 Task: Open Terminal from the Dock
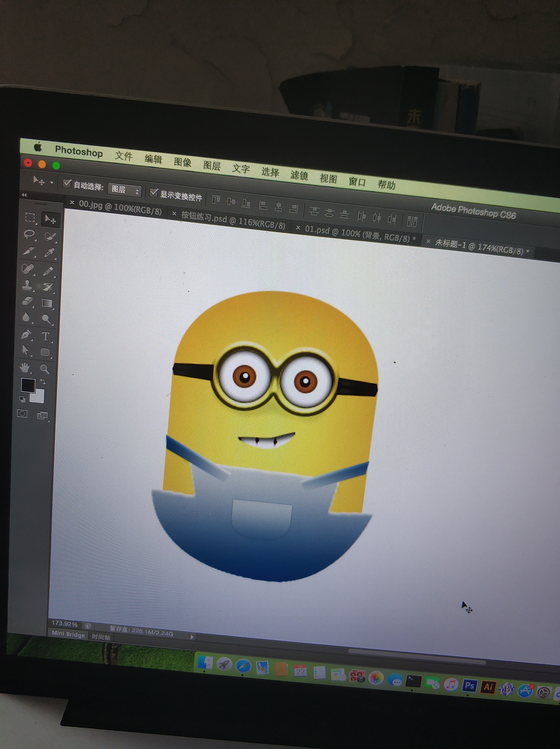pos(413,681)
